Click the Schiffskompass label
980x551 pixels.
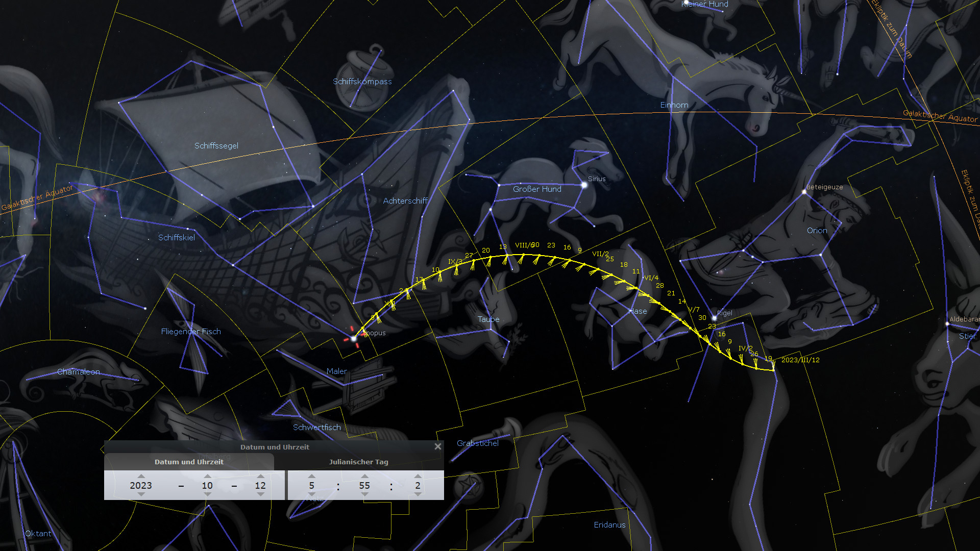(x=362, y=82)
